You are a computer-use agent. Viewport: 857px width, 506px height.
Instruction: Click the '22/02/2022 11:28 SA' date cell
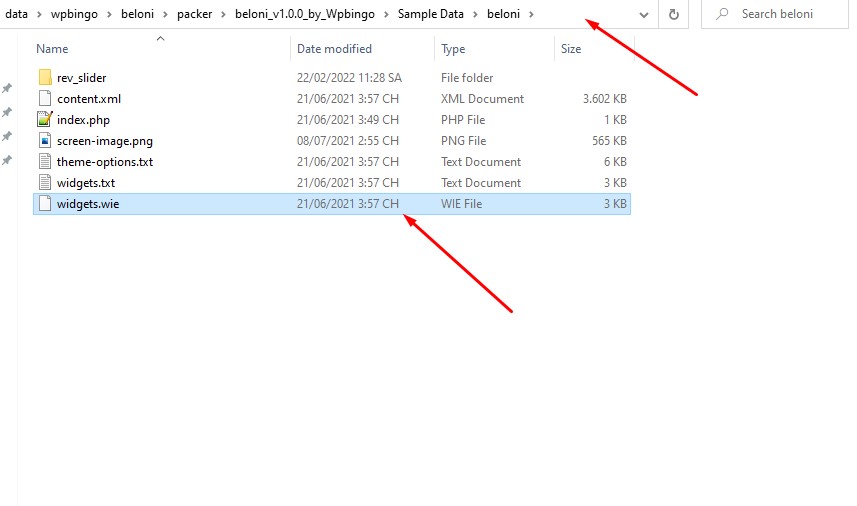click(349, 78)
